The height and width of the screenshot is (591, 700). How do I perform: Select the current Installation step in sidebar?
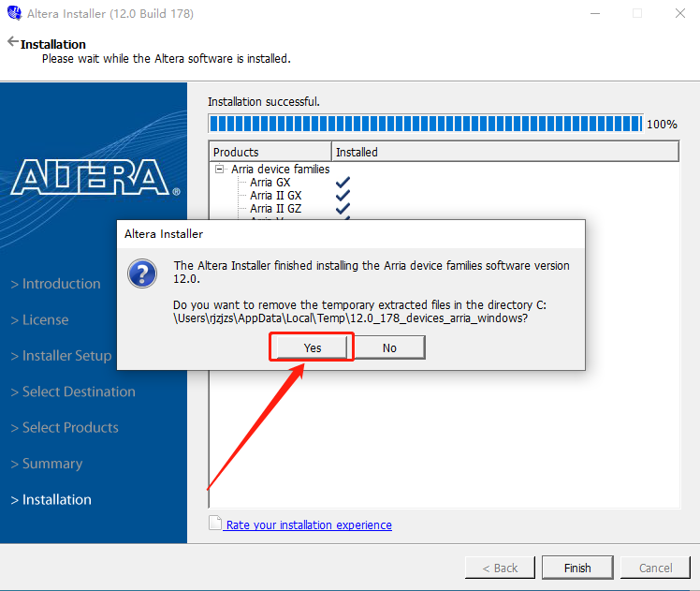click(51, 499)
